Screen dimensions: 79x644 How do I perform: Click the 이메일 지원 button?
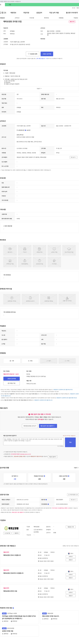tap(12, 383)
